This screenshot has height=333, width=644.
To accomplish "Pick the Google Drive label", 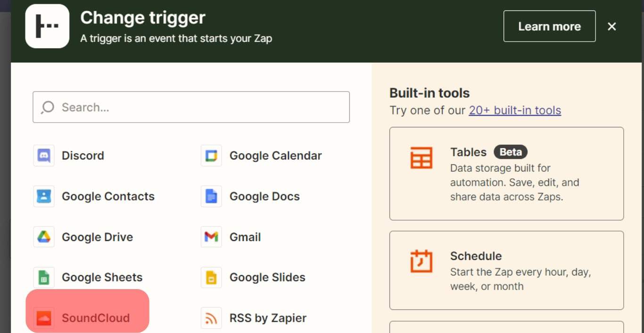I will (97, 237).
